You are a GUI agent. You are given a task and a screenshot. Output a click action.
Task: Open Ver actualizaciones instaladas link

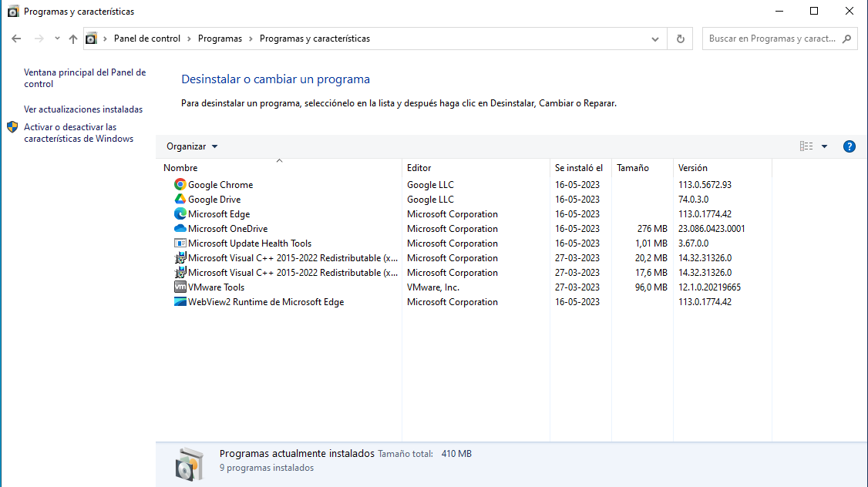click(x=83, y=109)
